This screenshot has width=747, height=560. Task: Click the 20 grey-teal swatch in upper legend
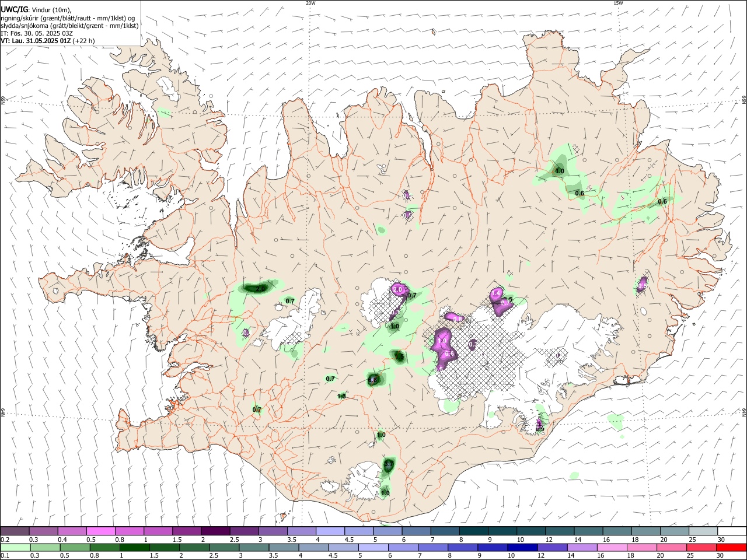click(x=675, y=531)
